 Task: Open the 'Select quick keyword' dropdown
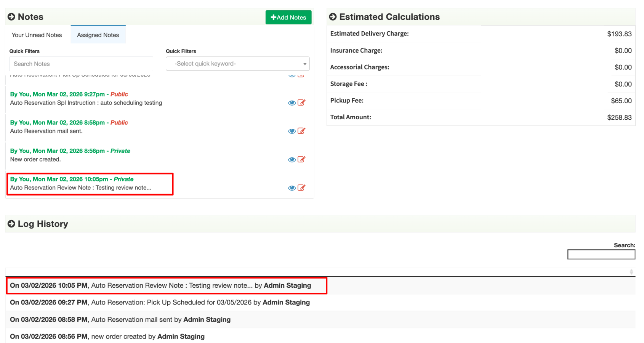point(237,64)
